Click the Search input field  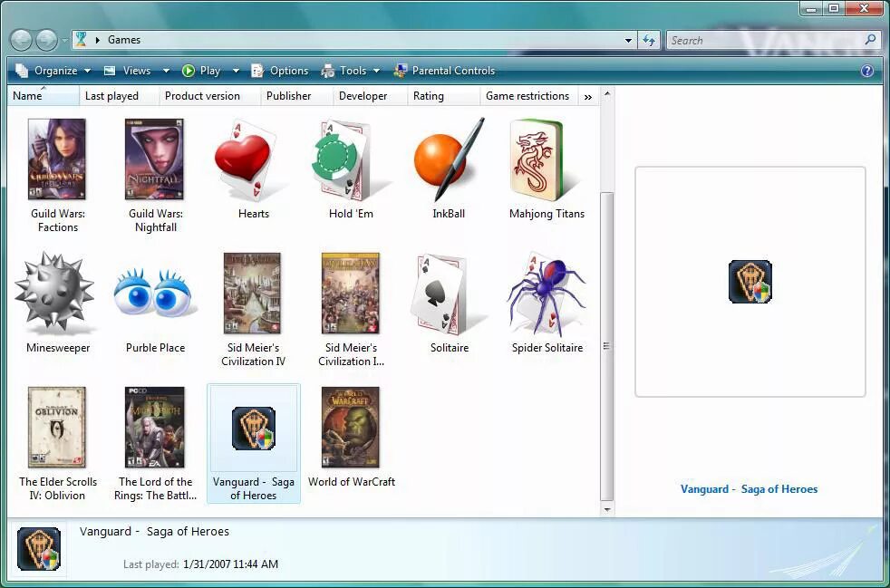[x=763, y=40]
